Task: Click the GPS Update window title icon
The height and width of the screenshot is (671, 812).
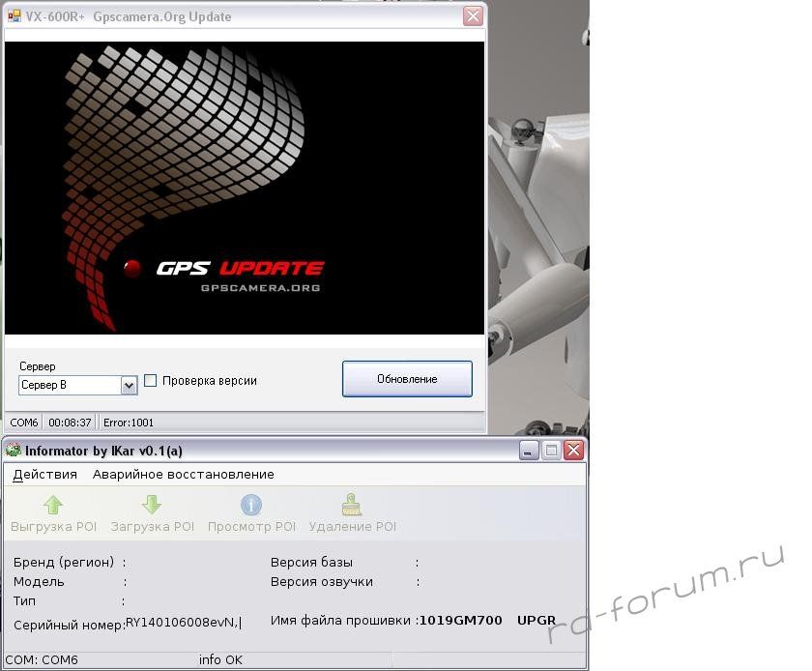Action: pyautogui.click(x=14, y=16)
